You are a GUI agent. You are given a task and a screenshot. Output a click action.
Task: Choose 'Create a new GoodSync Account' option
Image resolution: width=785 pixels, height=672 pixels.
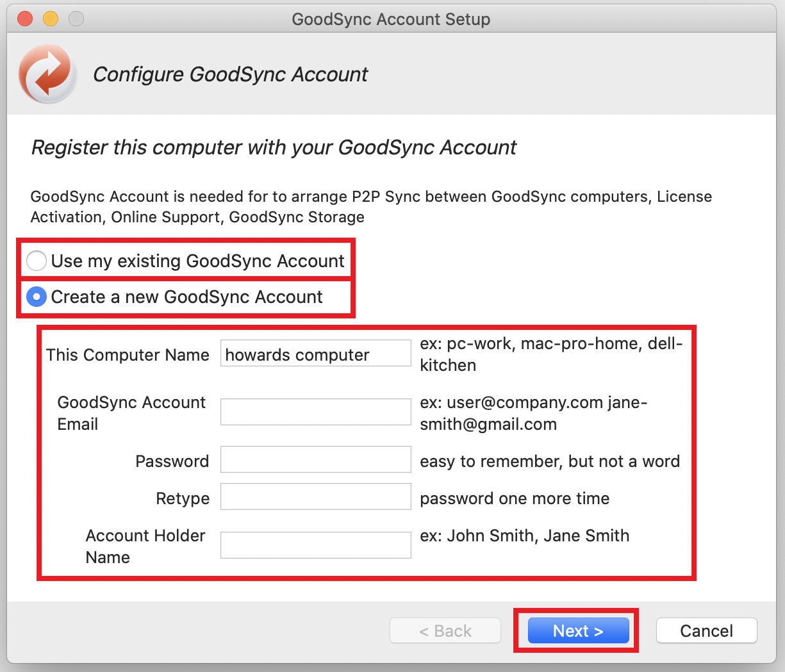click(x=37, y=297)
